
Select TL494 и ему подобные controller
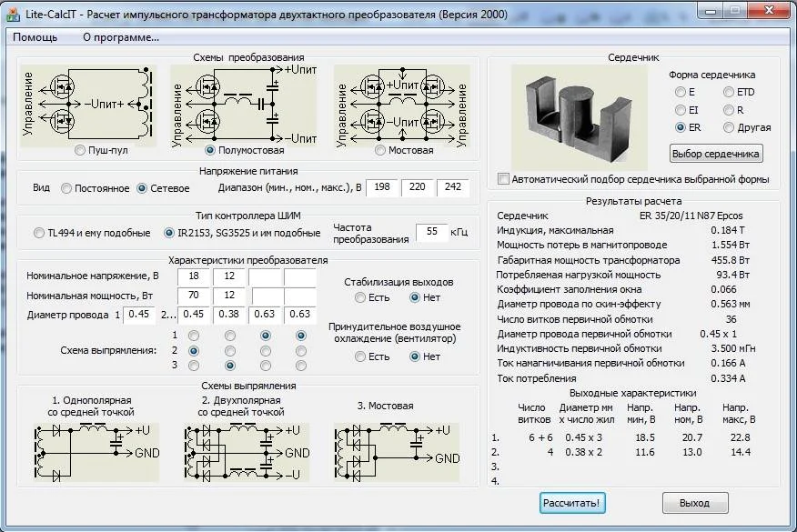tap(39, 233)
